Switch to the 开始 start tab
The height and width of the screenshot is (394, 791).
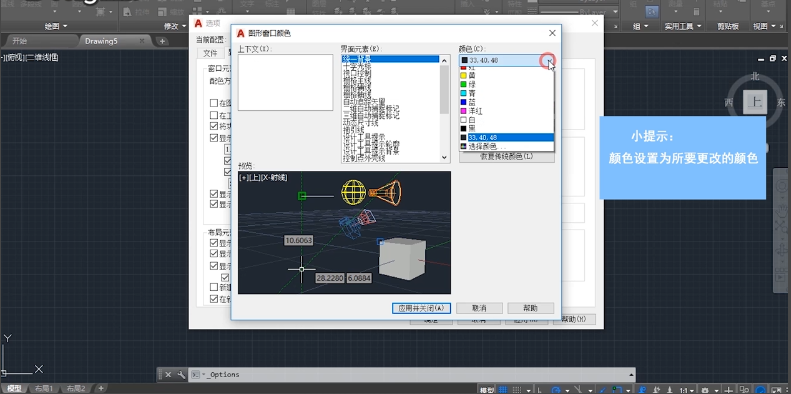[20, 41]
